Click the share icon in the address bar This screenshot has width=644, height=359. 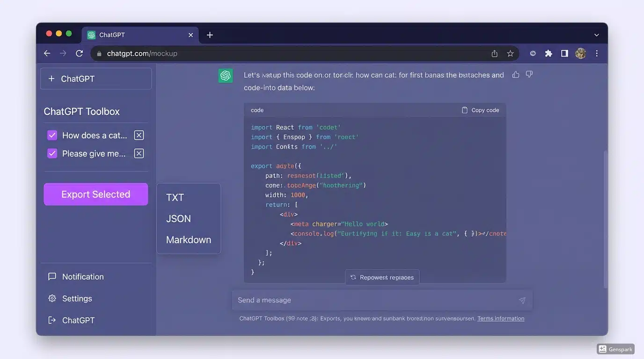tap(494, 53)
